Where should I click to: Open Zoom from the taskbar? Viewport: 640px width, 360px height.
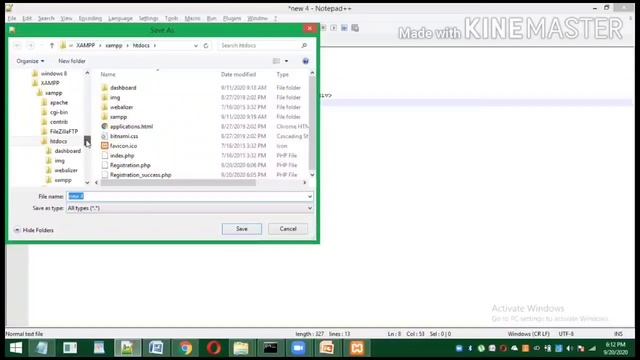pos(299,348)
